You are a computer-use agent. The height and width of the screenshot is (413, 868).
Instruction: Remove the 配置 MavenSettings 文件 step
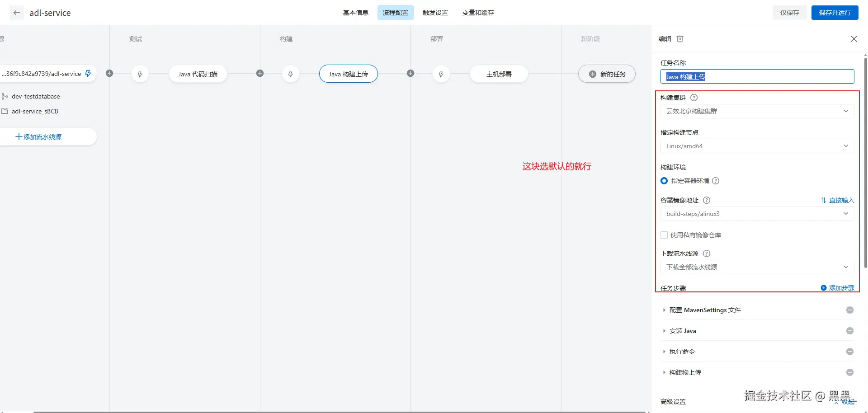point(850,310)
